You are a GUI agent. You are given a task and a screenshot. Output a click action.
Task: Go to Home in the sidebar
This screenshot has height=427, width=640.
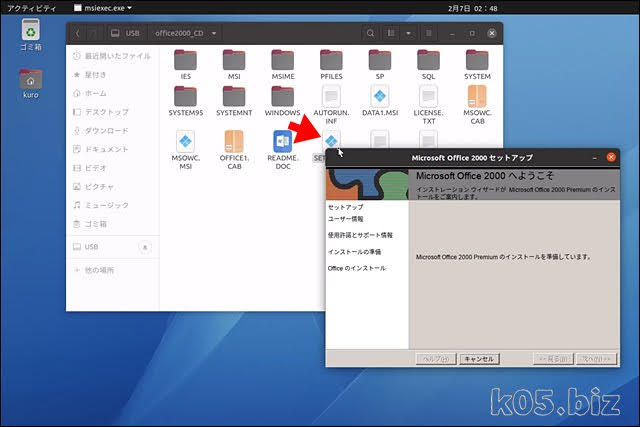[112, 93]
